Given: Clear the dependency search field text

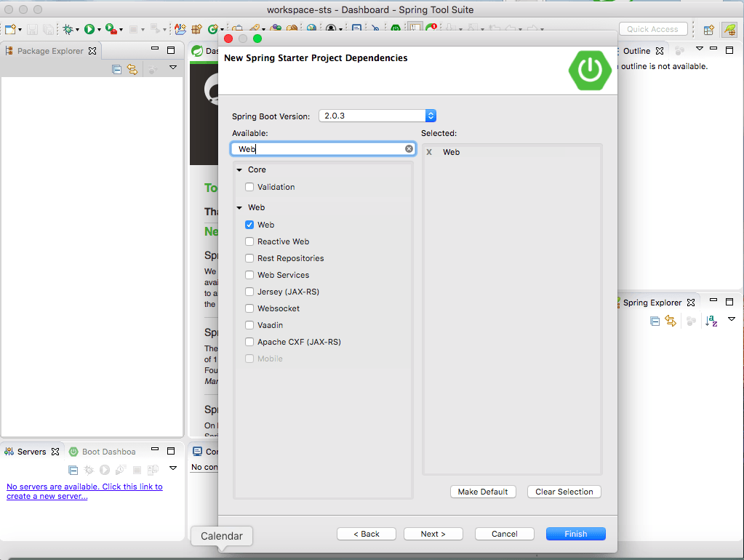Looking at the screenshot, I should click(x=409, y=148).
